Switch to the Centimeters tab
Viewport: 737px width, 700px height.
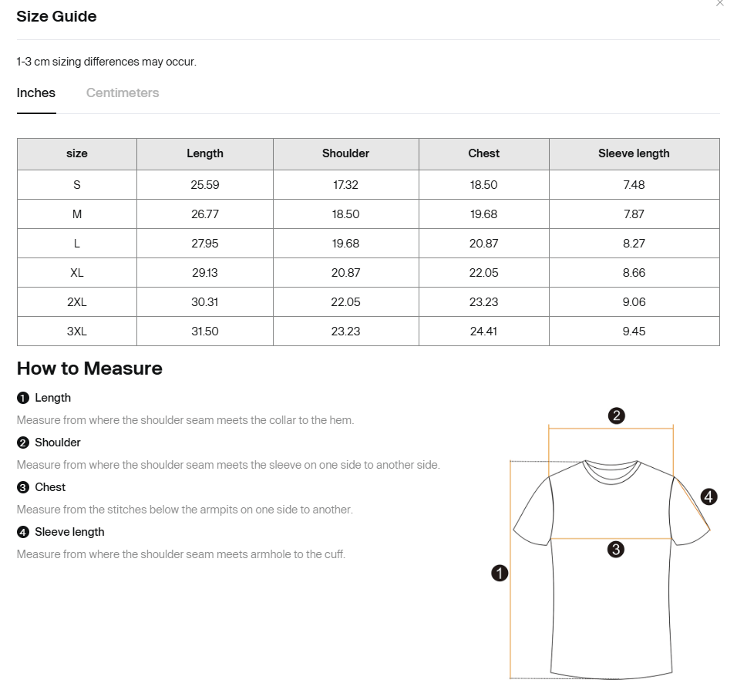click(123, 93)
